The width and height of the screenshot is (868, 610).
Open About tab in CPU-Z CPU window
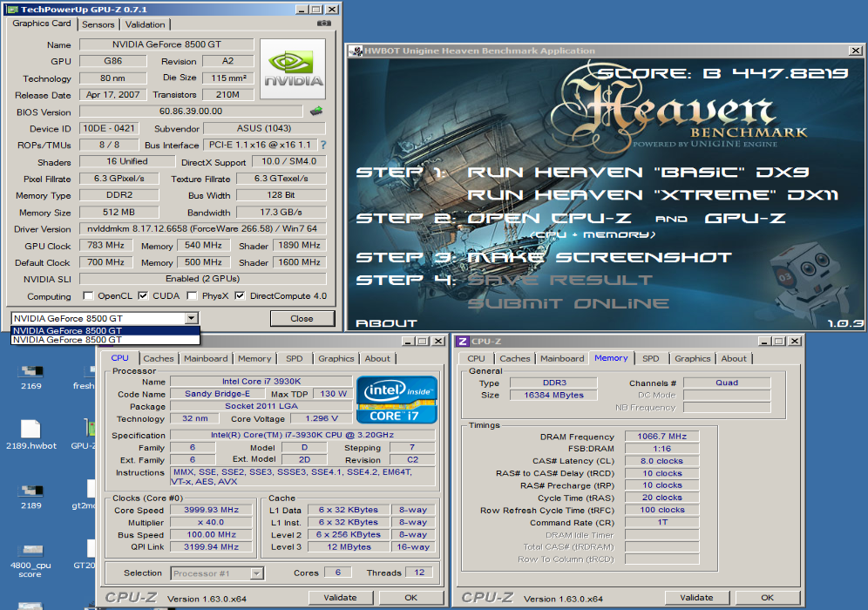pos(377,359)
